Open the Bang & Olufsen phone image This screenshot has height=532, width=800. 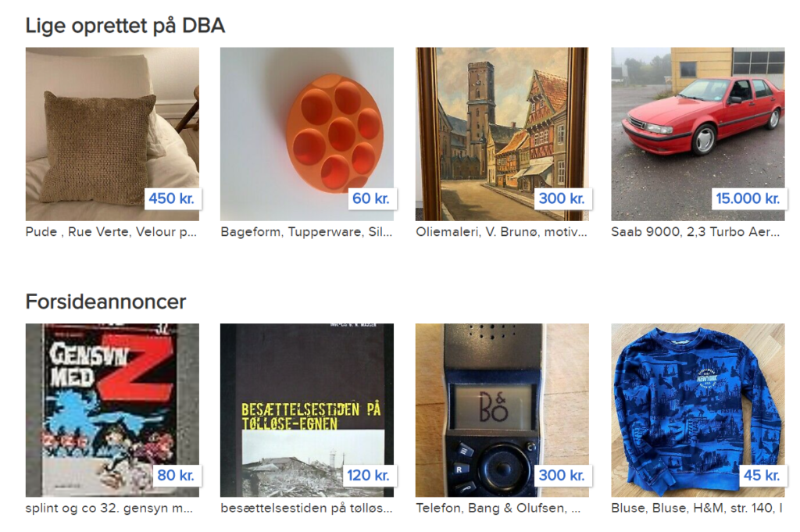coord(502,410)
